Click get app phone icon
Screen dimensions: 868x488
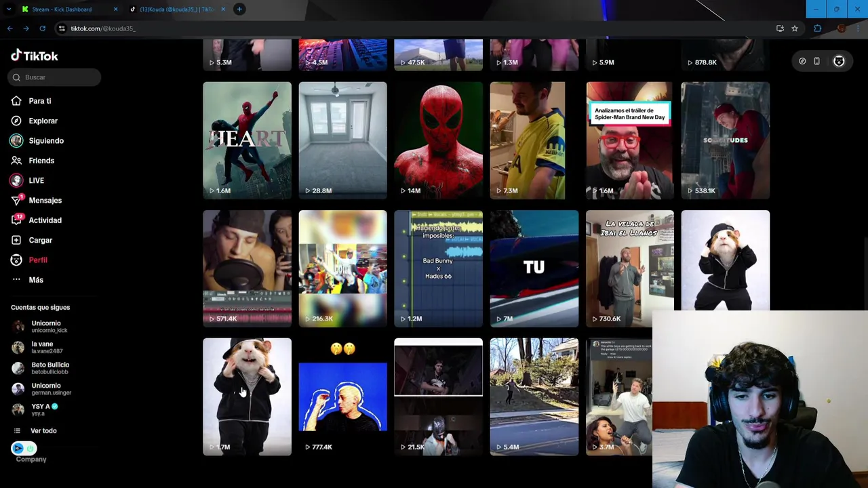click(817, 62)
